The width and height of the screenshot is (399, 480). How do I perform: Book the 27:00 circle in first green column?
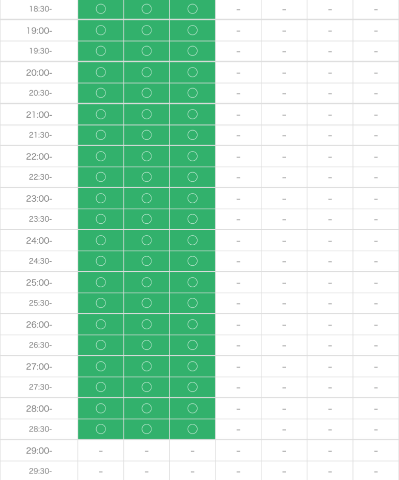pos(101,366)
